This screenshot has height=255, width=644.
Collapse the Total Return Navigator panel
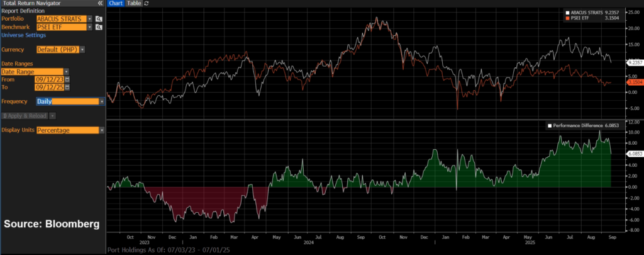tap(100, 3)
